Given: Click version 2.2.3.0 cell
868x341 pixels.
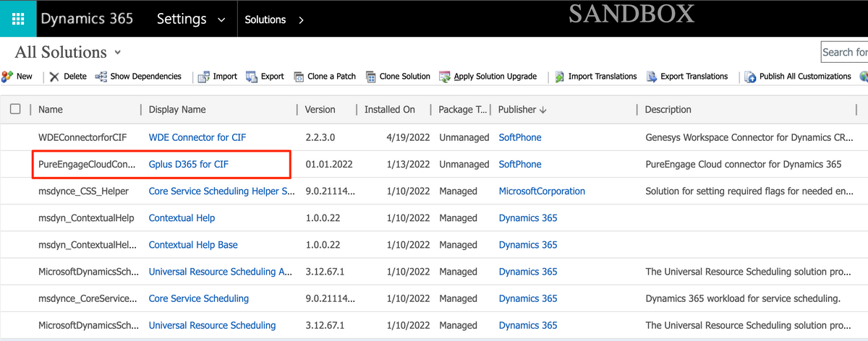Looking at the screenshot, I should click(x=321, y=137).
